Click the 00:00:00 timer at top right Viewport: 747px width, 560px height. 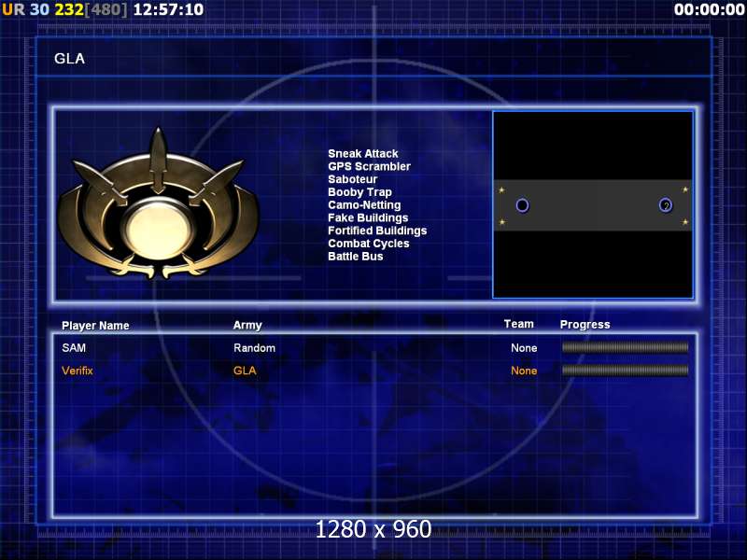710,9
